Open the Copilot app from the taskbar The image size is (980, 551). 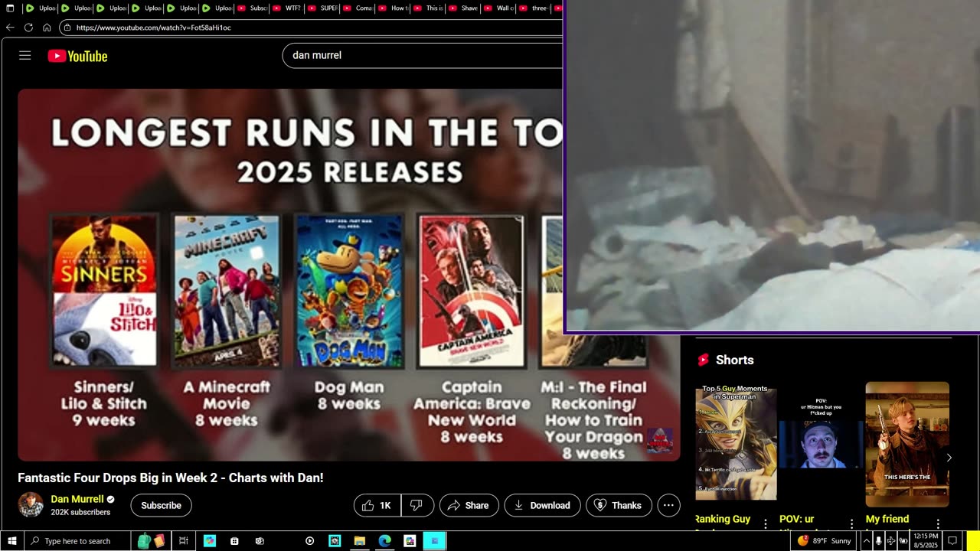210,541
